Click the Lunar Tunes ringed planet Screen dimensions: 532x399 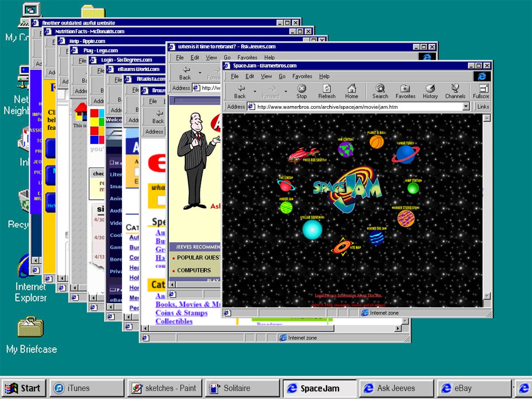[405, 154]
